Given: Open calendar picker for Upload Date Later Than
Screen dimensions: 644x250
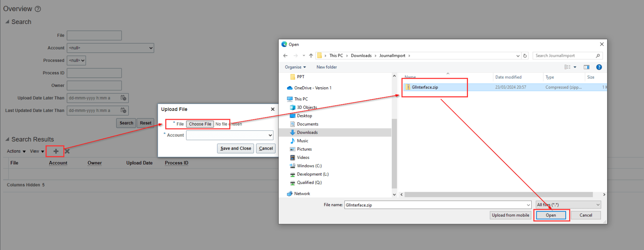Looking at the screenshot, I should 123,98.
